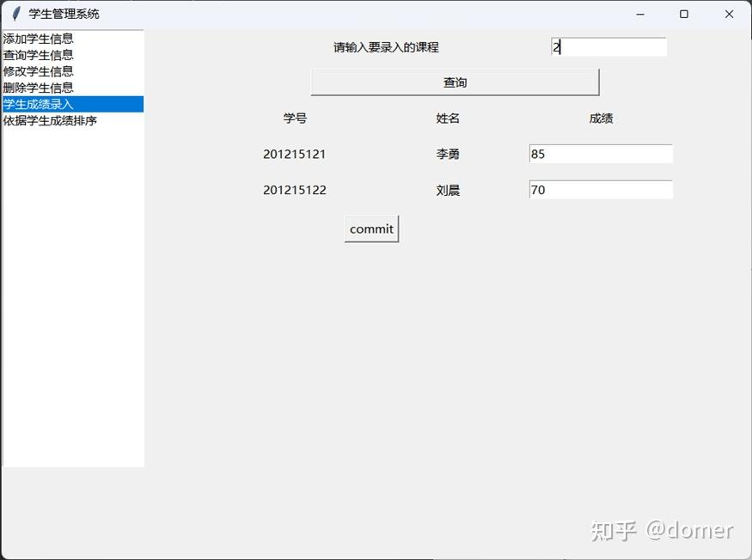Select 删除学生信息 in the left list
The image size is (752, 560).
(73, 88)
